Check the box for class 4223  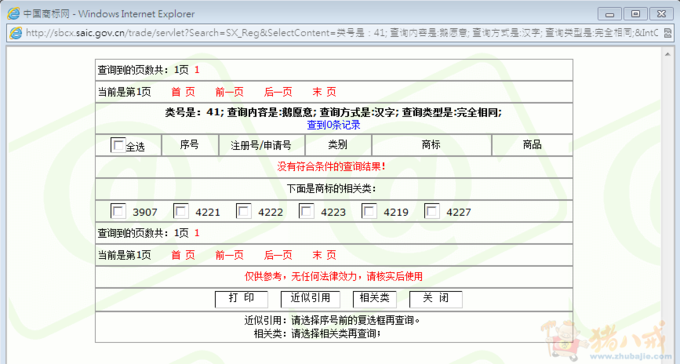point(306,211)
